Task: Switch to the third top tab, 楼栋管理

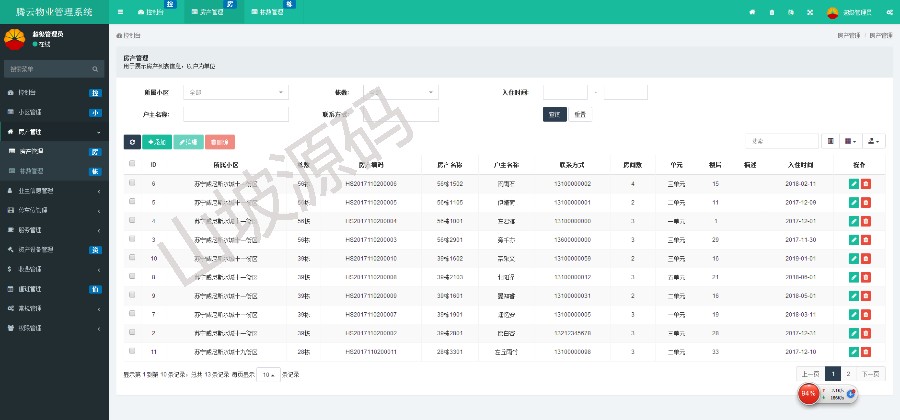Action: coord(273,12)
